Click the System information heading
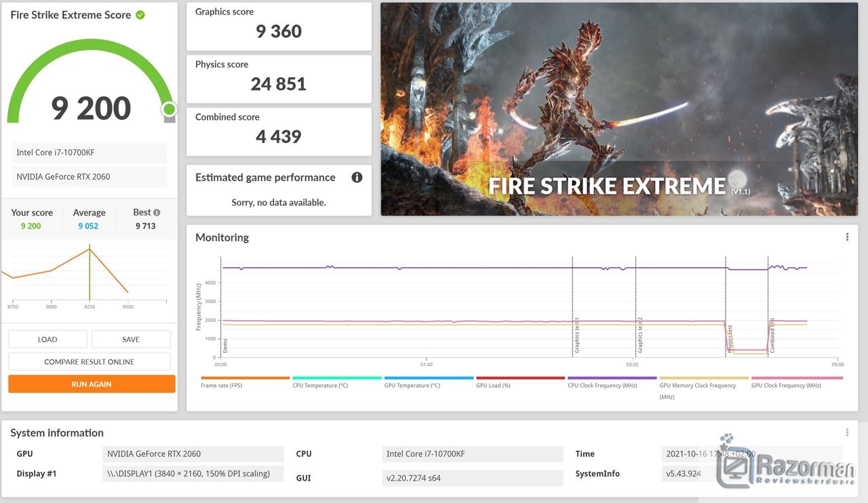868x503 pixels. [57, 432]
